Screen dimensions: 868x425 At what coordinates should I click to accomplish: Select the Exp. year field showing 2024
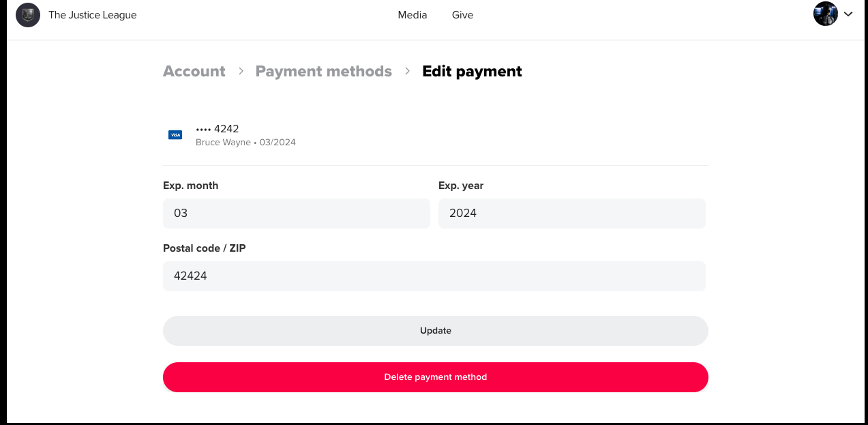(x=571, y=214)
